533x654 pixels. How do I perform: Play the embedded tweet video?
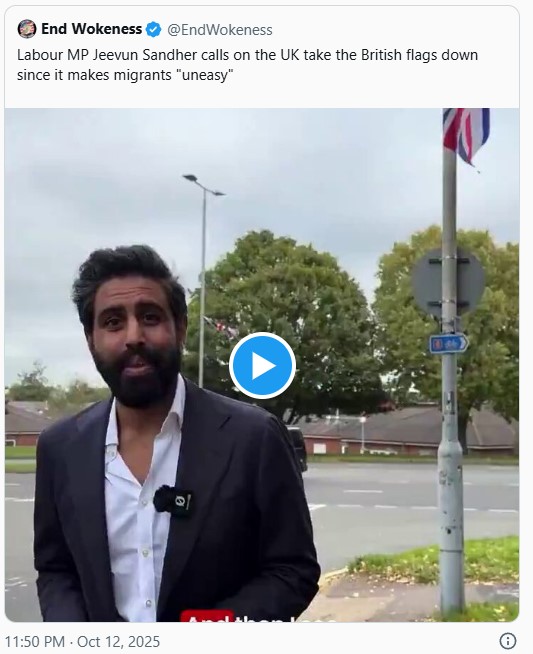262,365
